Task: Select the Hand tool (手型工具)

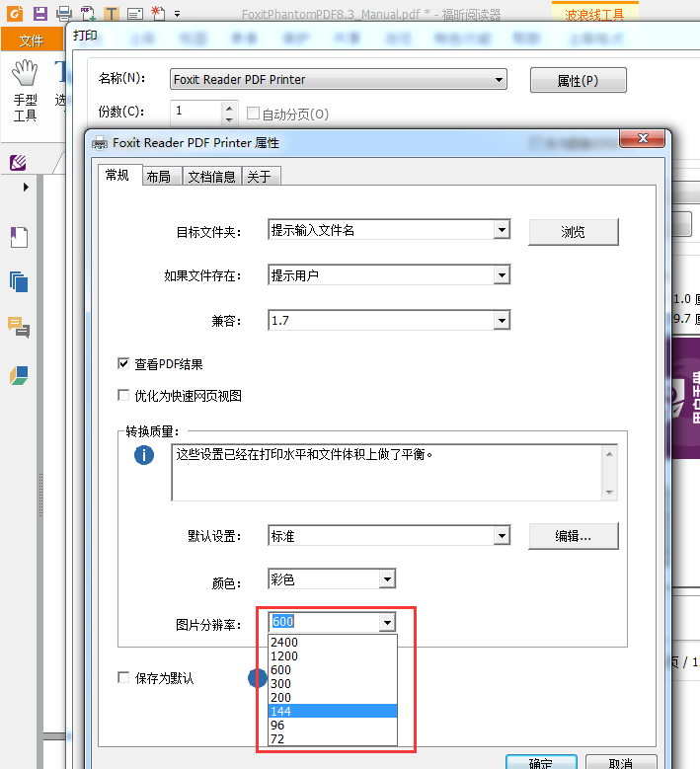Action: pos(25,91)
